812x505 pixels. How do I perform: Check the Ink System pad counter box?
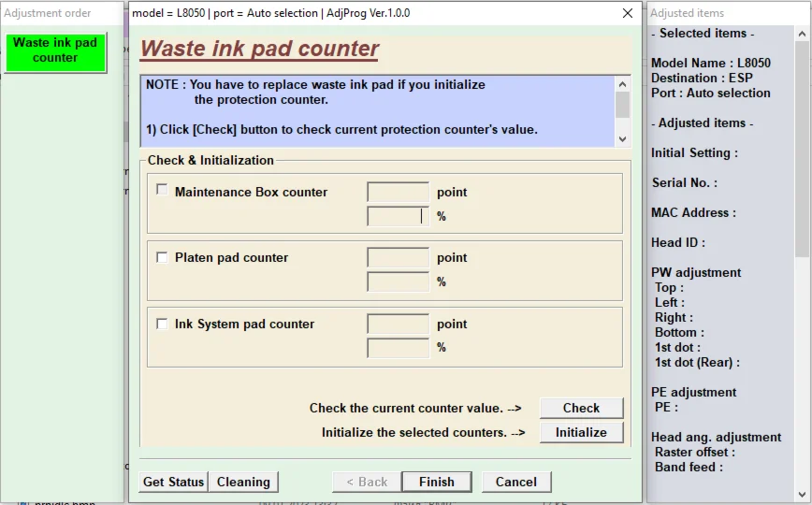tap(162, 324)
